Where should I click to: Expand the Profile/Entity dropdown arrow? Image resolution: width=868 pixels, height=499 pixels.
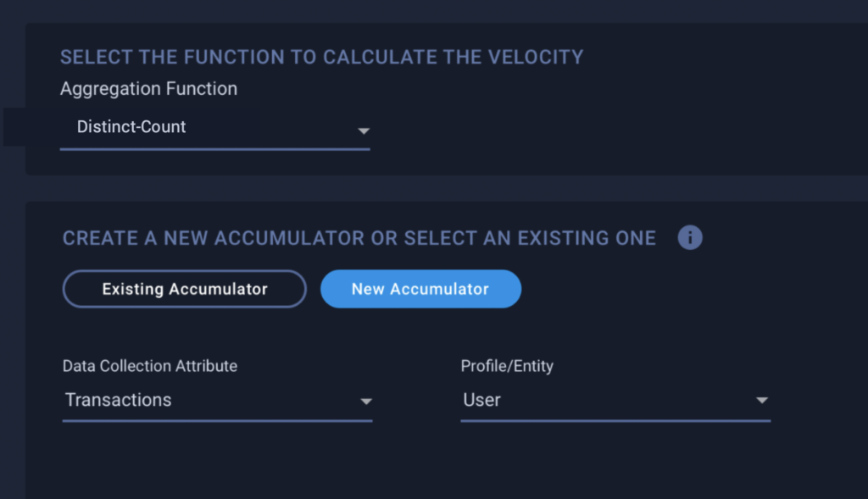point(762,400)
